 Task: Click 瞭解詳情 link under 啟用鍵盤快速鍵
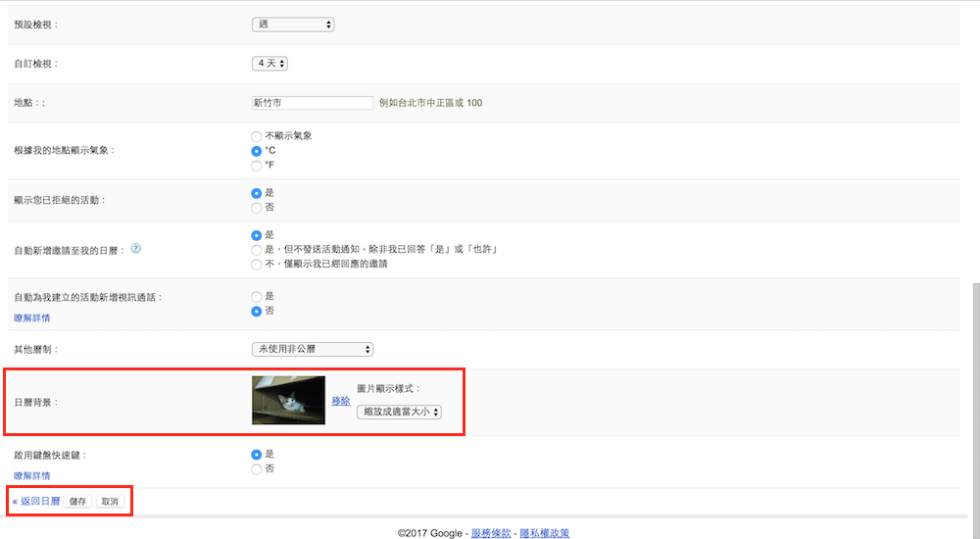tap(32, 476)
